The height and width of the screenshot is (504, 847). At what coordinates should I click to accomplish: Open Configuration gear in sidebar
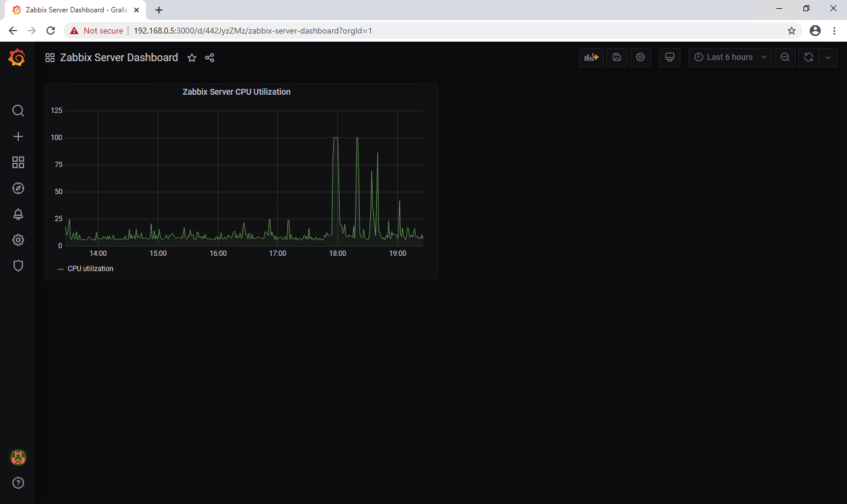click(18, 240)
